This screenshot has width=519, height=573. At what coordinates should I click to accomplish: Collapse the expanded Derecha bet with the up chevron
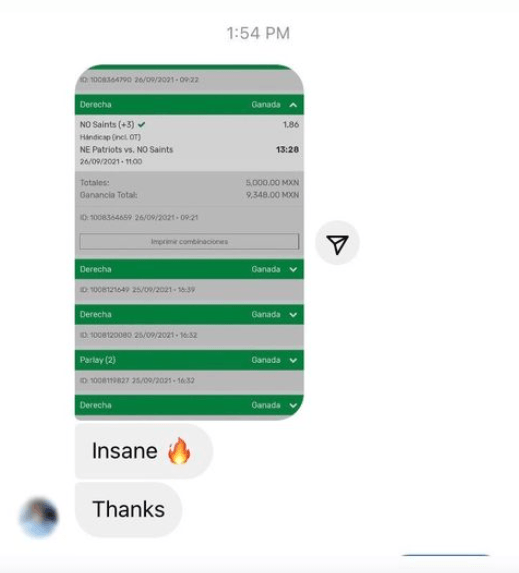coord(293,105)
